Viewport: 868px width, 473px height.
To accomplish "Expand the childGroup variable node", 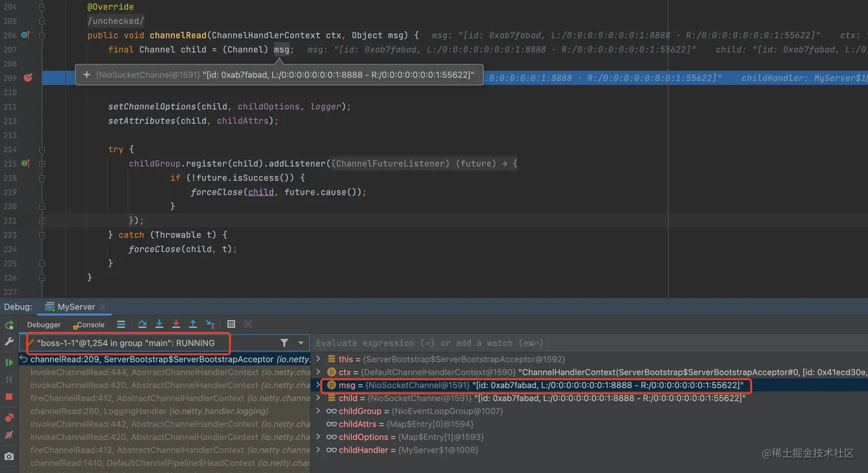I will point(318,411).
